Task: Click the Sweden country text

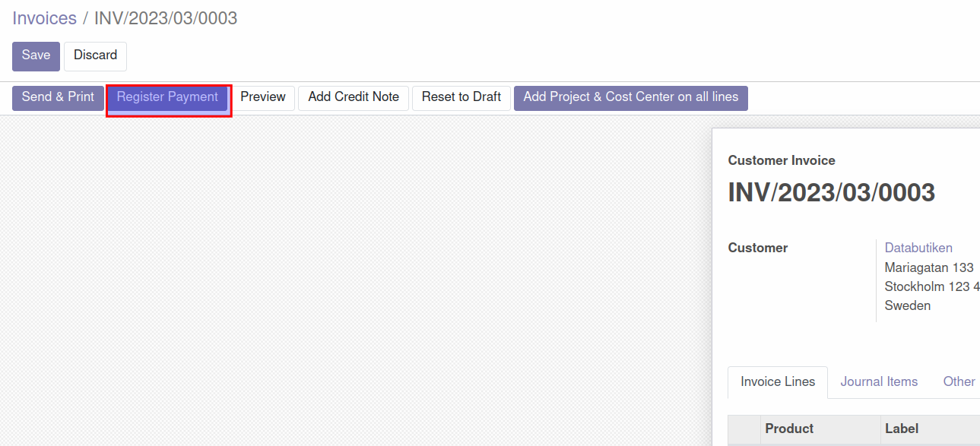Action: [x=908, y=305]
